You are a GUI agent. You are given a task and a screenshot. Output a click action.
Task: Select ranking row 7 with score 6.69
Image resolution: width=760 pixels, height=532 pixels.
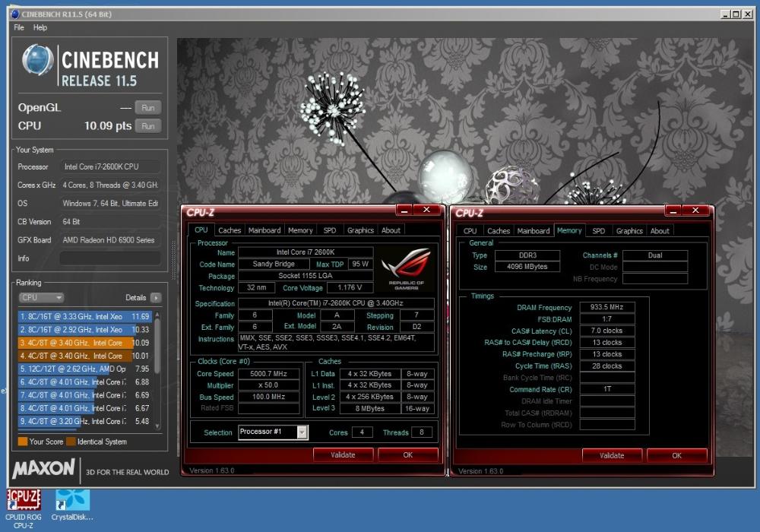tap(85, 395)
